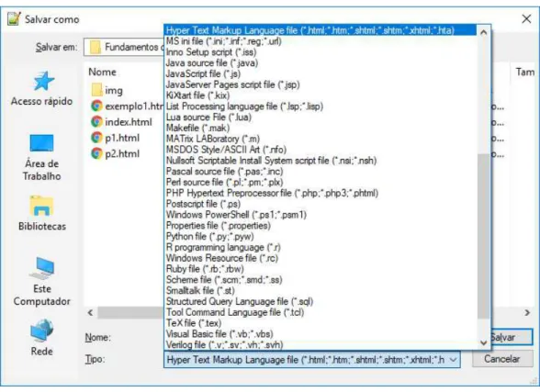
Task: Select the p1.html file
Action: [x=116, y=138]
